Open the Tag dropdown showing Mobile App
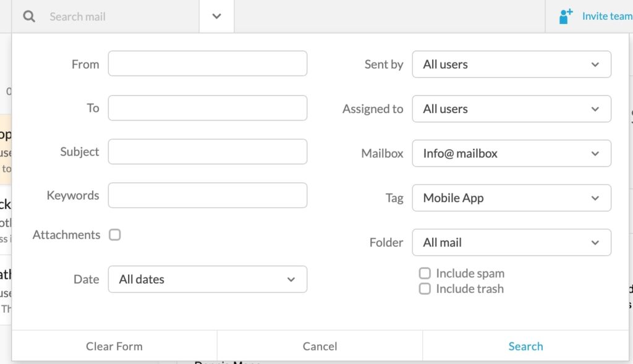Image resolution: width=633 pixels, height=364 pixels. pyautogui.click(x=511, y=198)
